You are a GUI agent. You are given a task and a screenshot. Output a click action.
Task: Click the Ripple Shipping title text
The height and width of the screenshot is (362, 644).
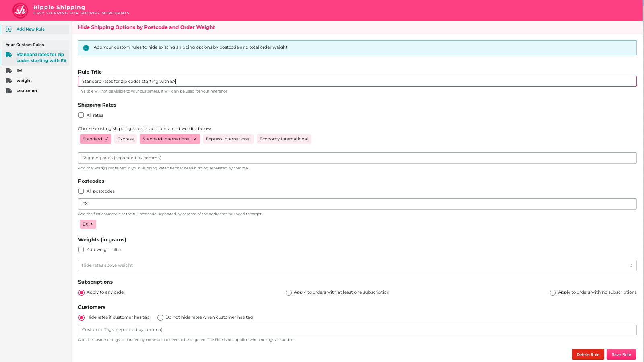pyautogui.click(x=59, y=7)
